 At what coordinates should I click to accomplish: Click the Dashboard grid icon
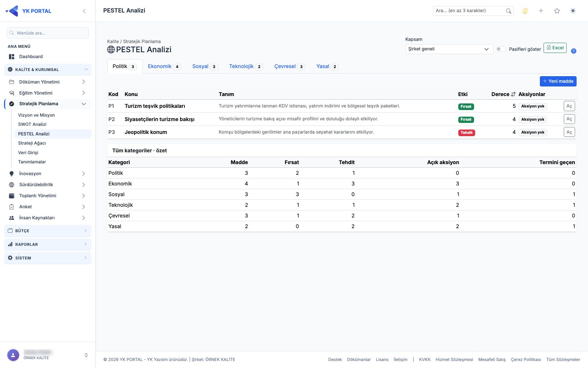tap(11, 57)
